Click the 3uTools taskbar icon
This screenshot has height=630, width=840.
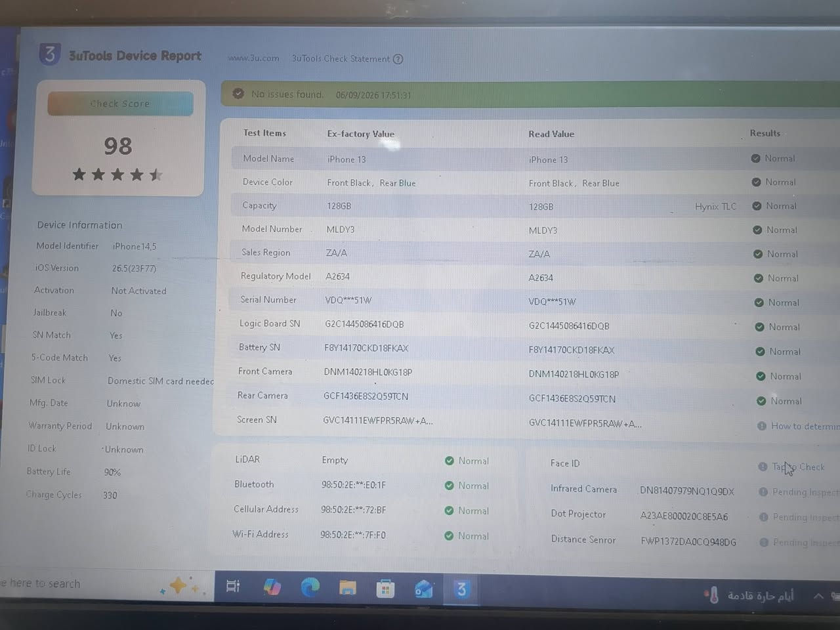[461, 589]
